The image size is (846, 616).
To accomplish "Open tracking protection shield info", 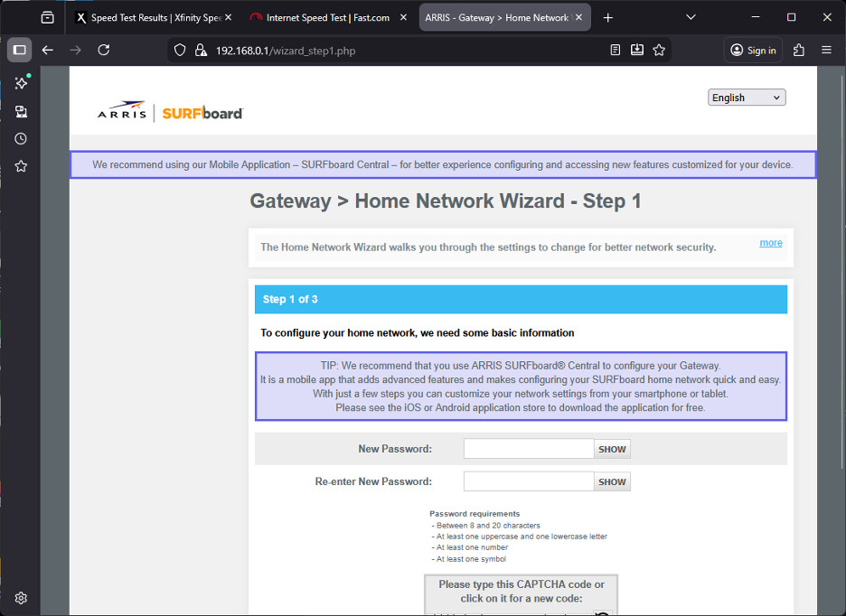I will (180, 51).
